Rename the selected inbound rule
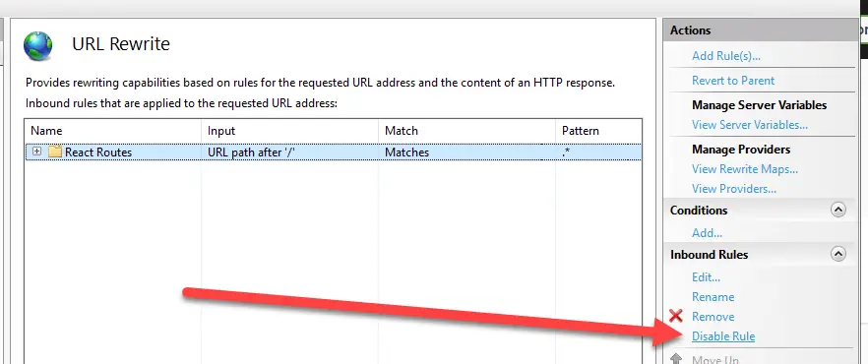The image size is (868, 364). pos(713,297)
